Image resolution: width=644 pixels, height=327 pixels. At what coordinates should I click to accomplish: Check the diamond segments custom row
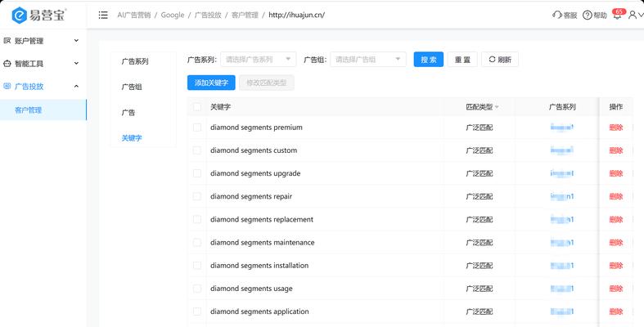197,150
